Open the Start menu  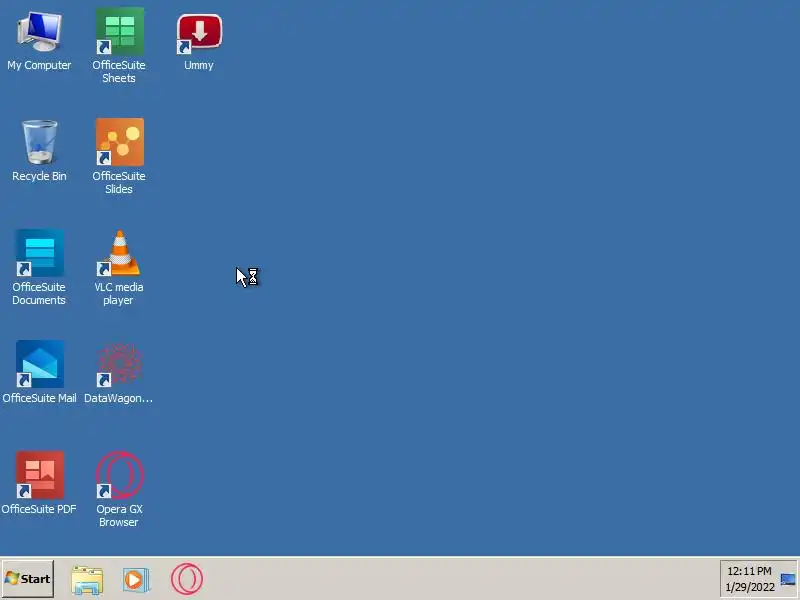[28, 579]
